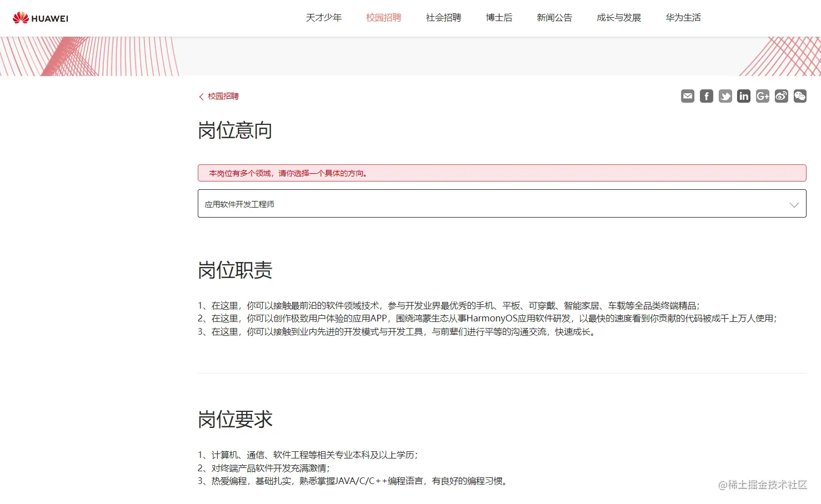Share on LinkedIn icon
Image resolution: width=821 pixels, height=504 pixels.
coord(744,96)
